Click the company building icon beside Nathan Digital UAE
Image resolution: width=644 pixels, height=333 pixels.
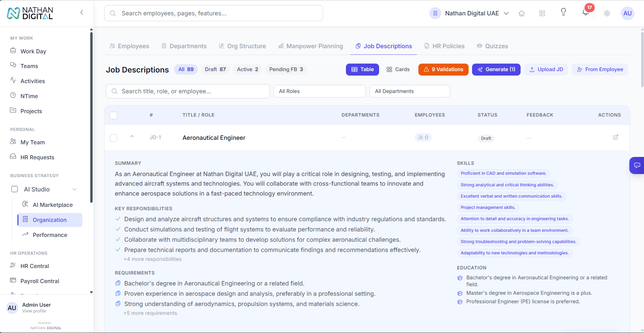coord(435,13)
